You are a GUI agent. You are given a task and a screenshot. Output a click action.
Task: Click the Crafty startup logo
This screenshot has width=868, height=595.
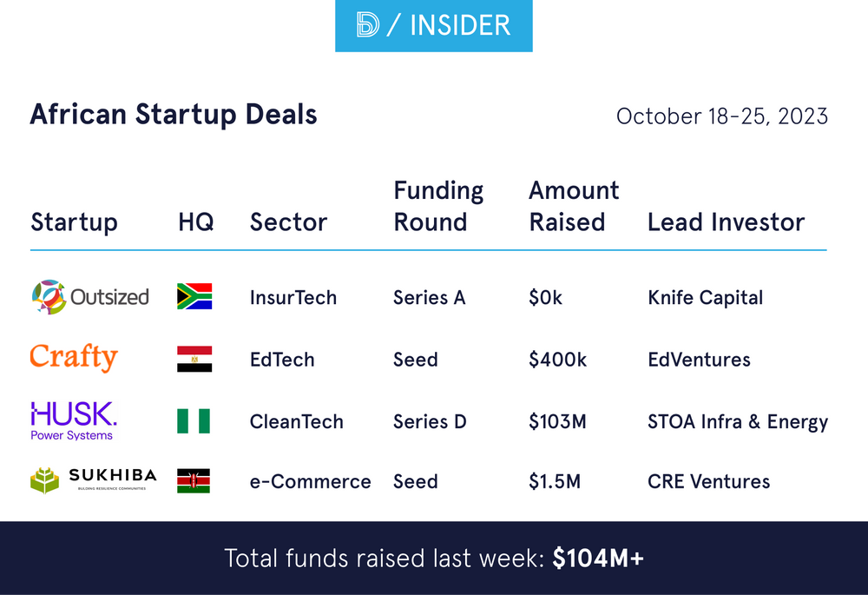pos(74,358)
